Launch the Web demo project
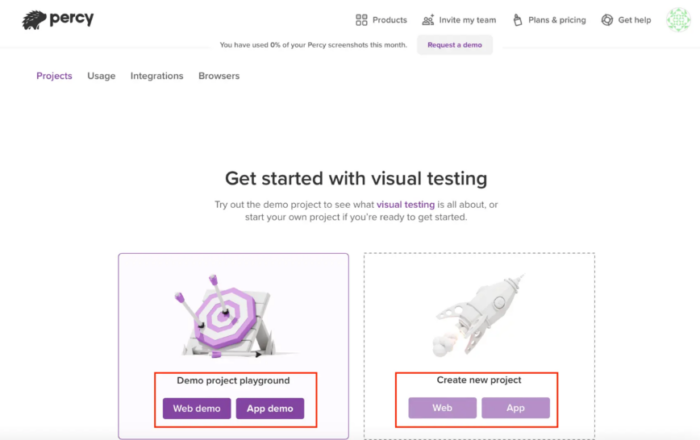This screenshot has height=440, width=700. pos(196,408)
